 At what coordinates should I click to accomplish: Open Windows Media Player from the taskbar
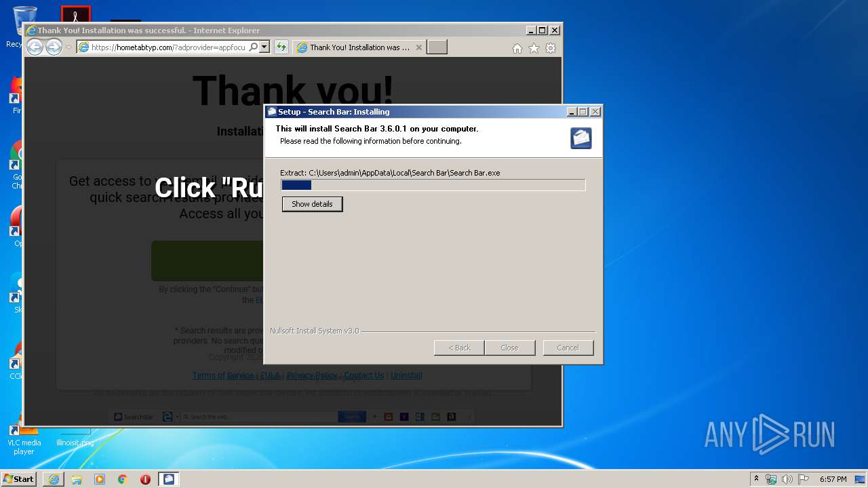pyautogui.click(x=100, y=479)
